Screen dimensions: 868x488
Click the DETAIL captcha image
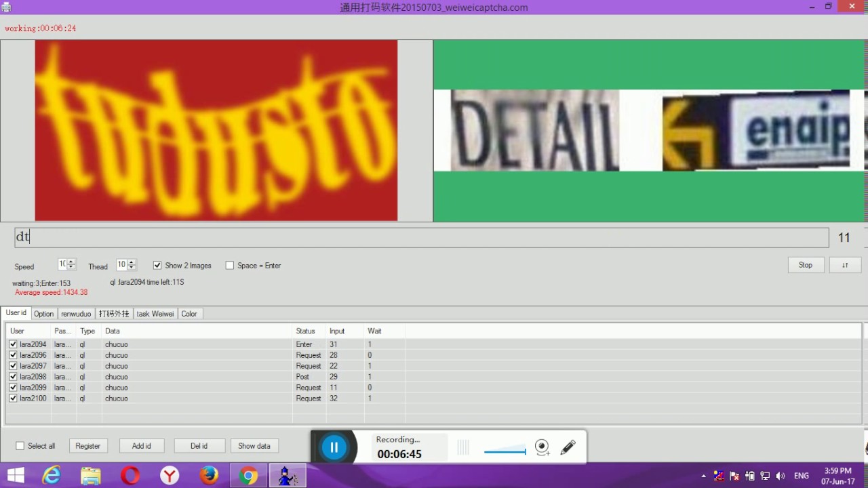[535, 130]
